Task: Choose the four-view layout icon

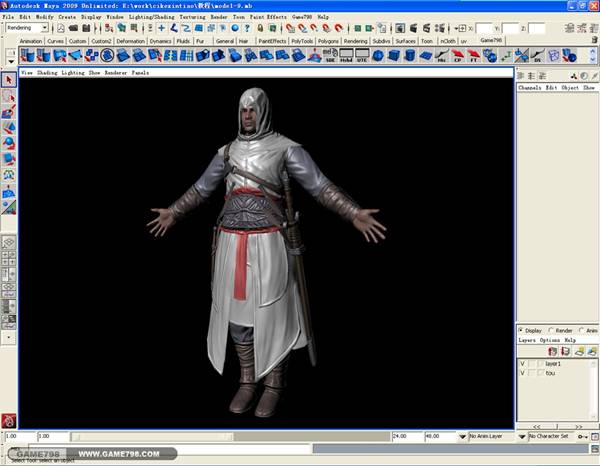Action: (8, 259)
